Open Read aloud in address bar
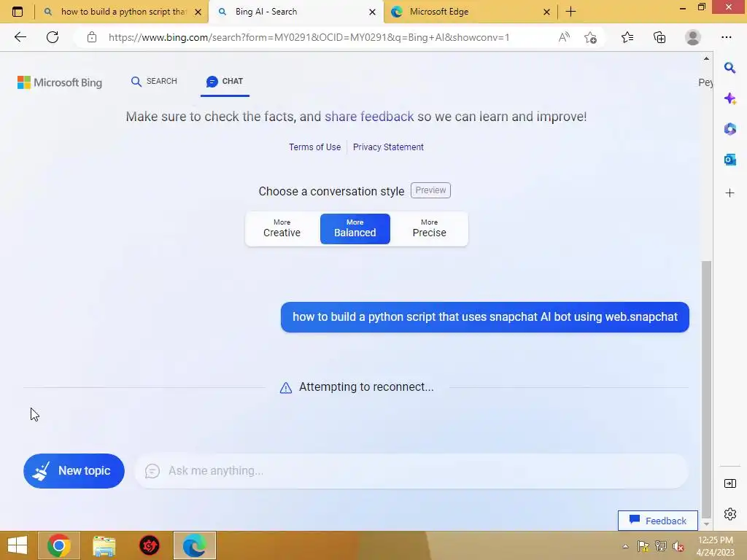The image size is (747, 560). point(564,37)
